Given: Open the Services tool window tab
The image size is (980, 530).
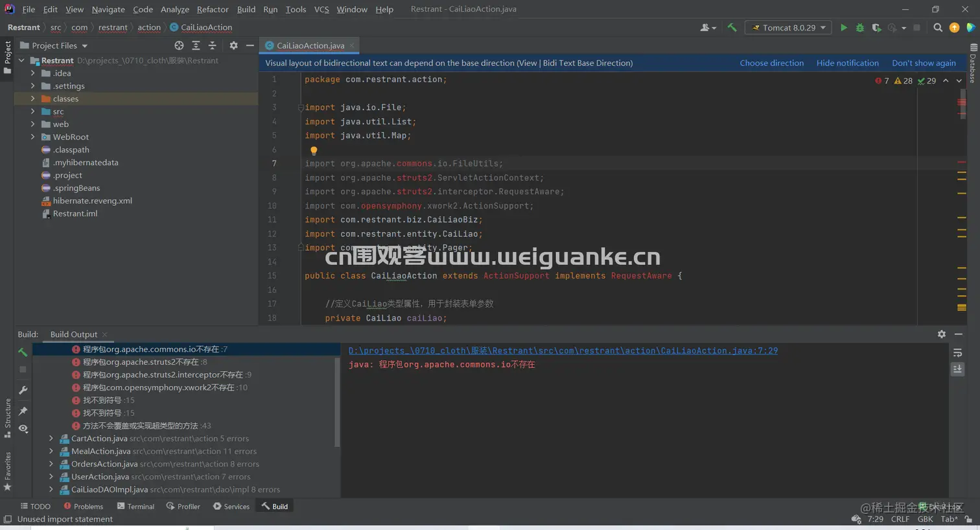Looking at the screenshot, I should [231, 507].
